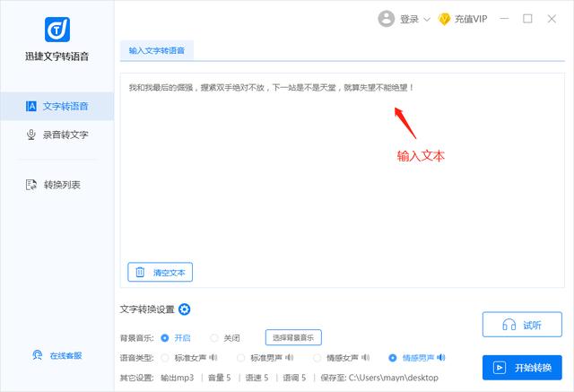The width and height of the screenshot is (574, 392).
Task: Click the 清空文本 clear text button
Action: (160, 272)
